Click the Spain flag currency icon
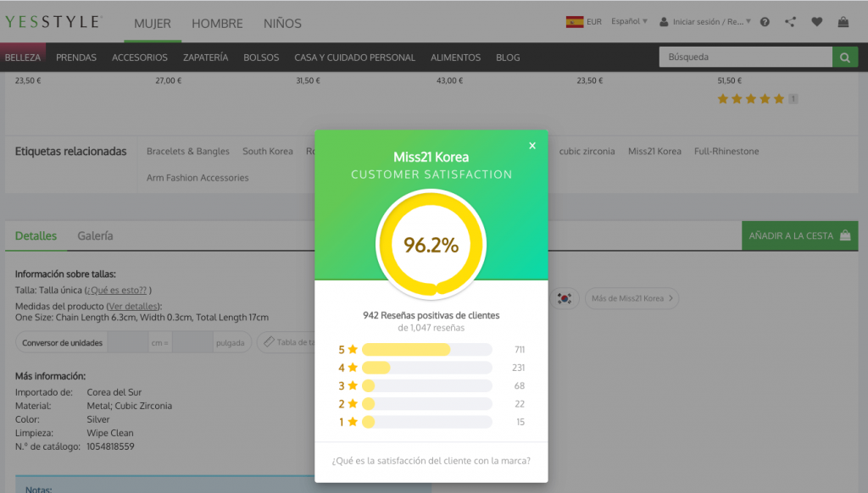This screenshot has width=868, height=493. click(575, 21)
